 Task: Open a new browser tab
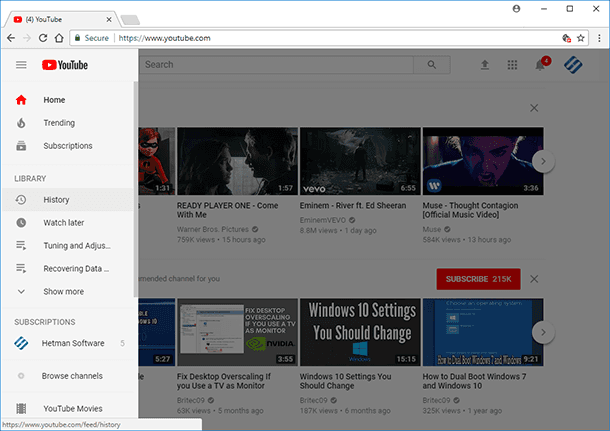coord(130,19)
